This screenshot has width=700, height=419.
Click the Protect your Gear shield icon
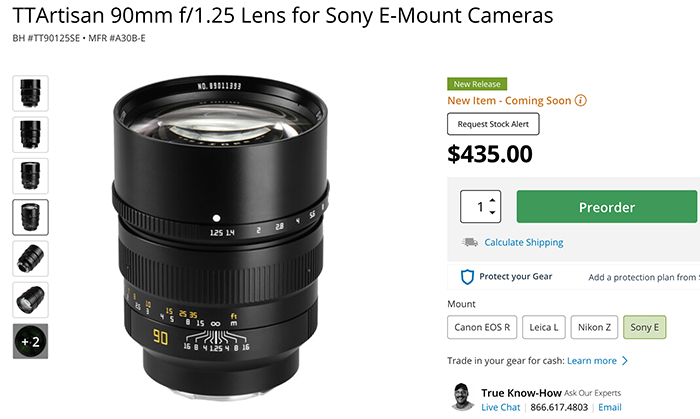tap(467, 277)
